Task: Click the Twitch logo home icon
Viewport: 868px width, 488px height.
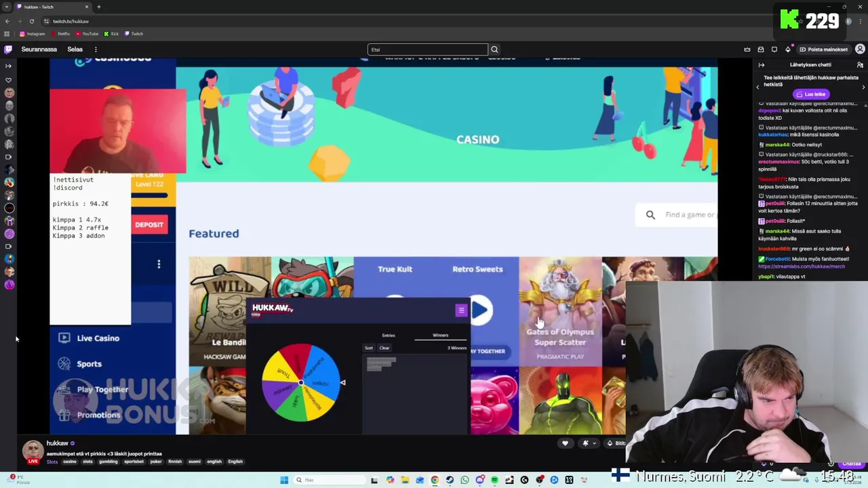Action: [x=8, y=49]
